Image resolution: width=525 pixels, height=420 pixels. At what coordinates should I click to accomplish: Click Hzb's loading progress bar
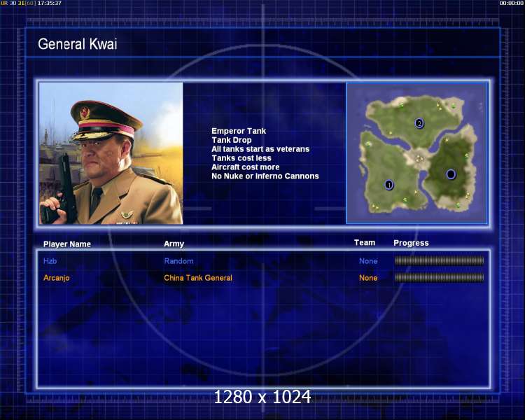(x=440, y=260)
